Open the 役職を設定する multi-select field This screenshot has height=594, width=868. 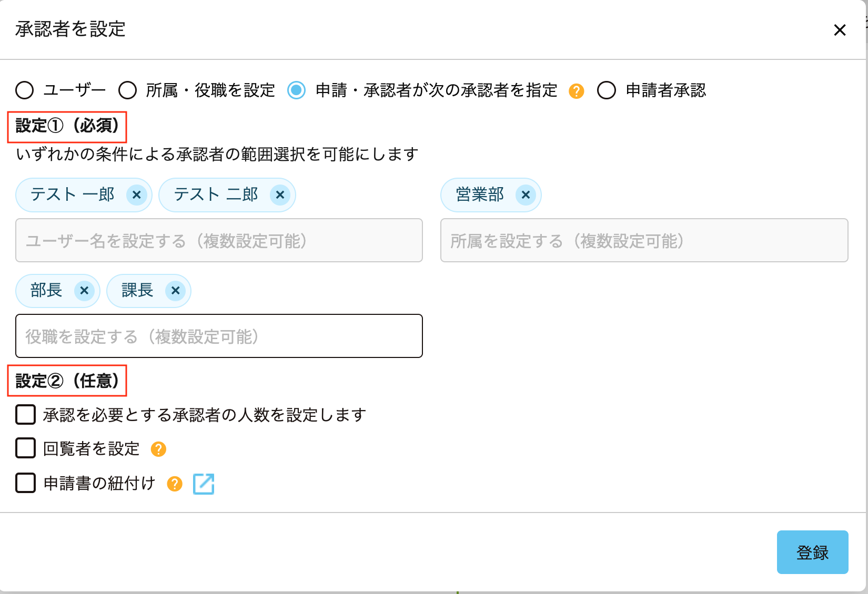pos(219,336)
